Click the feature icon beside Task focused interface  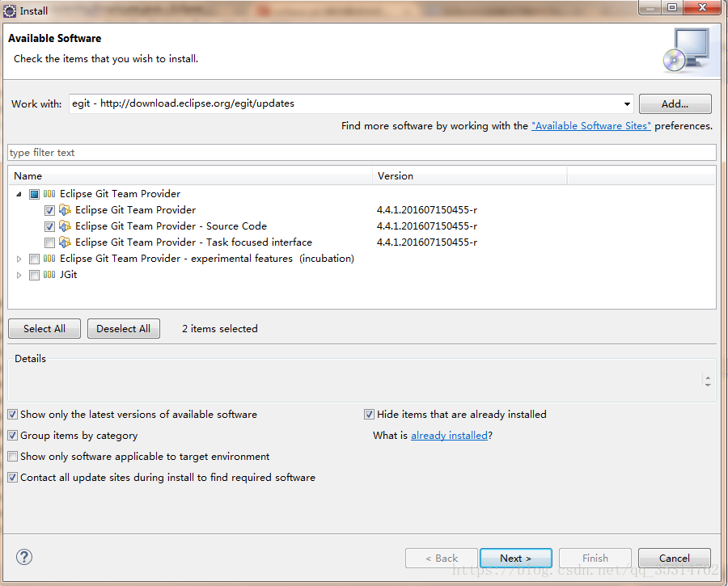coord(65,242)
